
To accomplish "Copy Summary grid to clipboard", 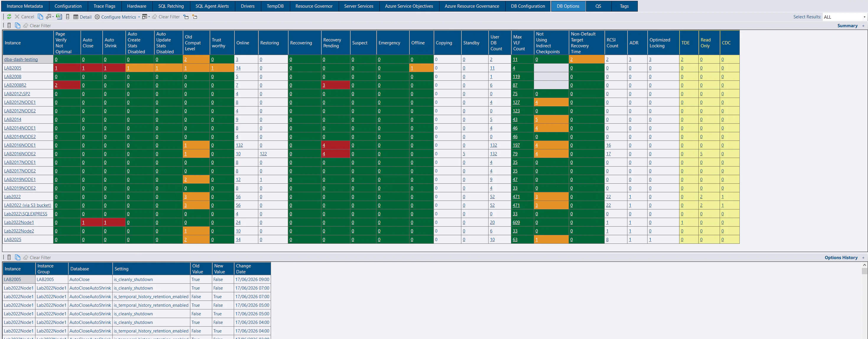I will [x=17, y=25].
